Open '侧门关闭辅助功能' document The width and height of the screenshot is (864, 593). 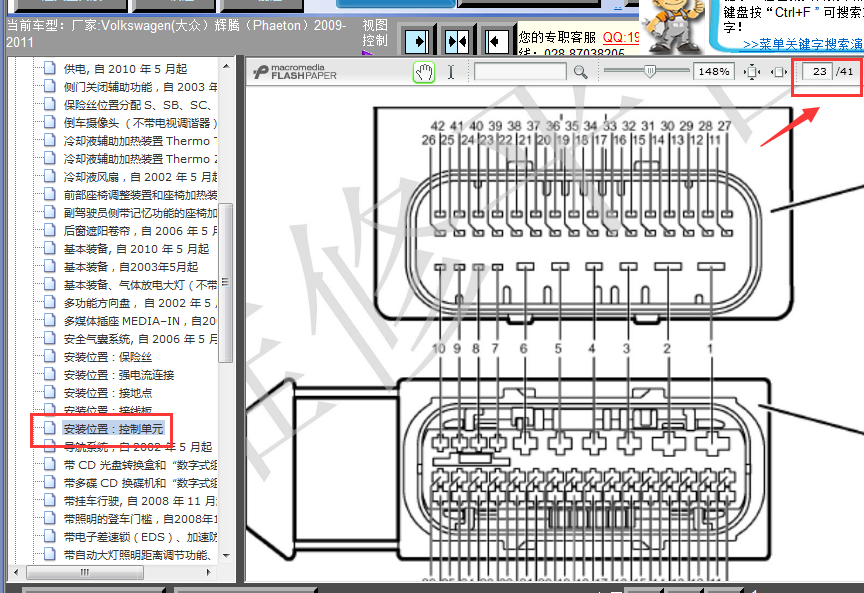pyautogui.click(x=141, y=87)
